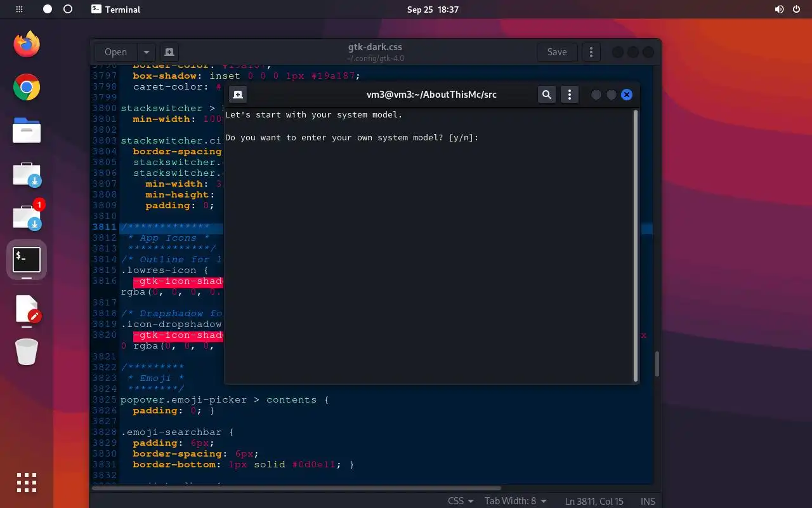This screenshot has height=508, width=812.
Task: Close the terminal window
Action: (627, 95)
